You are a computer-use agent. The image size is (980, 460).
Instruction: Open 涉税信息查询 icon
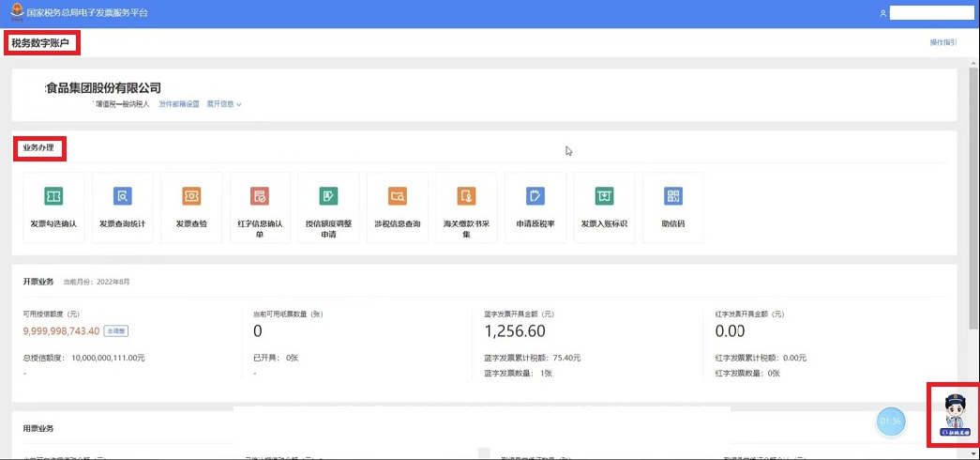coord(398,196)
